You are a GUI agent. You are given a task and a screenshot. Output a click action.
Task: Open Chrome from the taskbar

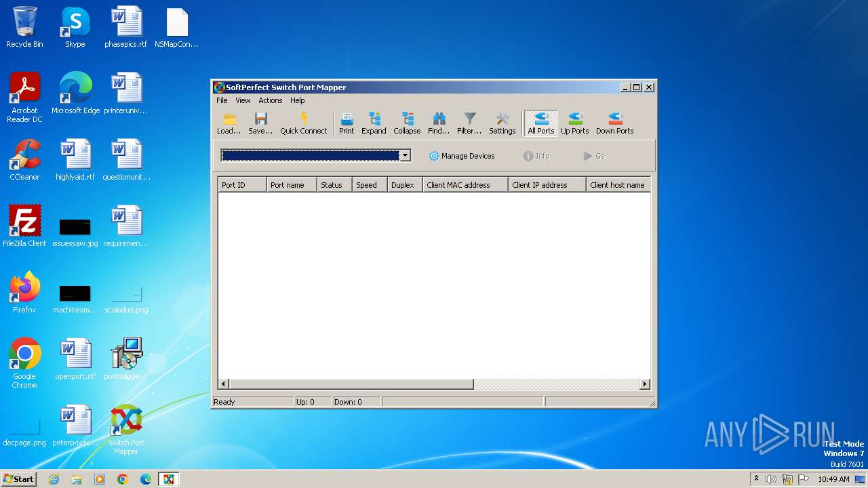coord(123,479)
